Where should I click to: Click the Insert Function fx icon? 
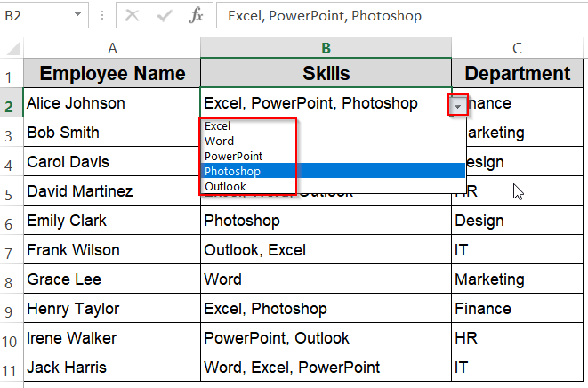coord(197,16)
